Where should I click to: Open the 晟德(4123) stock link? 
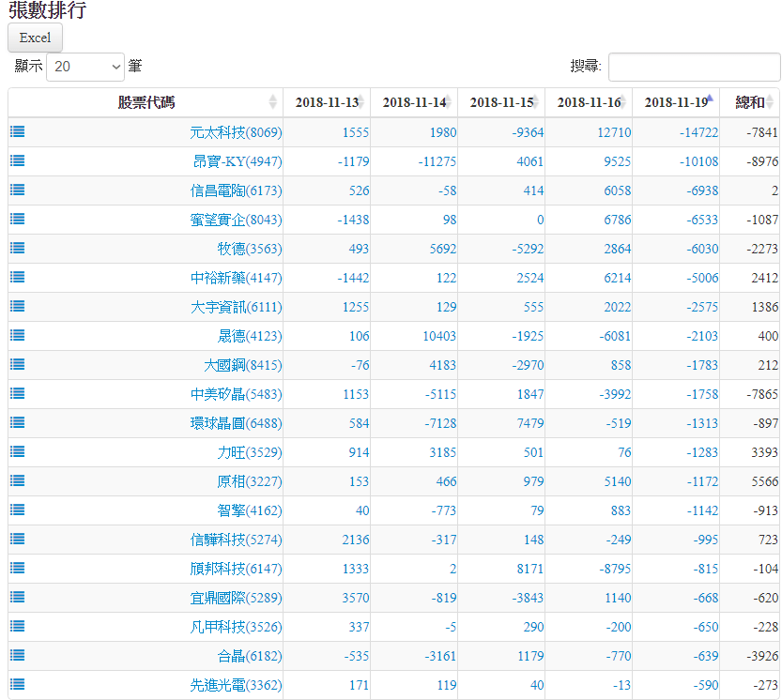[x=249, y=336]
